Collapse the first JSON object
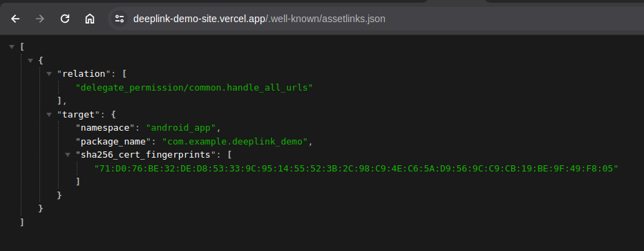The image size is (644, 251). pos(30,61)
